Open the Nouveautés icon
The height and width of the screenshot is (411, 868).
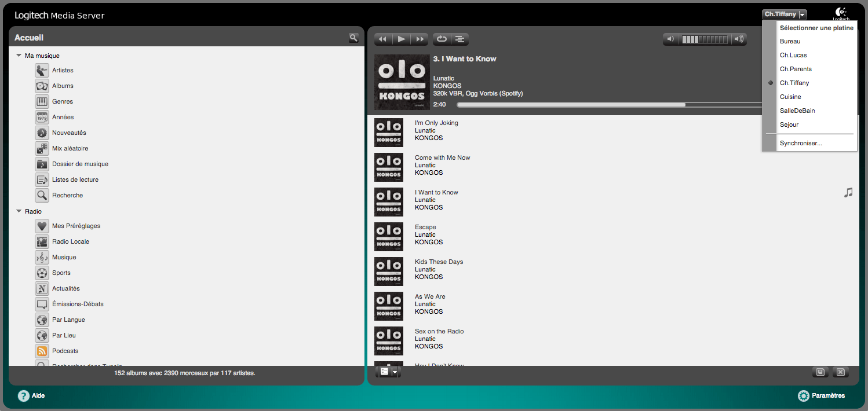pyautogui.click(x=42, y=133)
